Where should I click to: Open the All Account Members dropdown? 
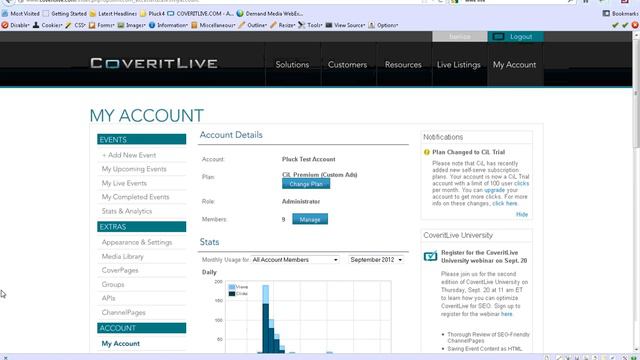click(295, 260)
